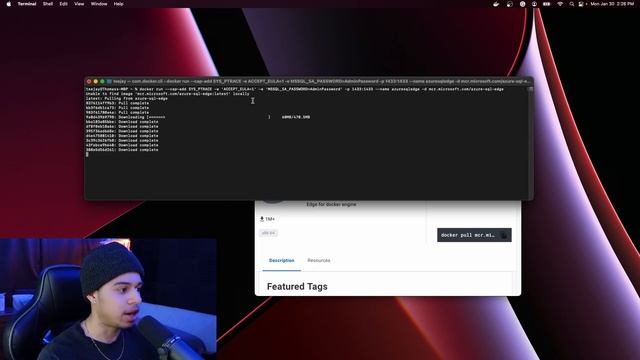Click the Terminal window title text
The height and width of the screenshot is (360, 640).
(321, 81)
